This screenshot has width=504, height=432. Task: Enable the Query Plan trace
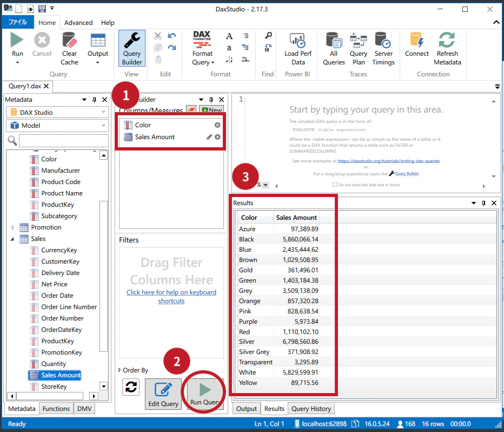[x=359, y=49]
